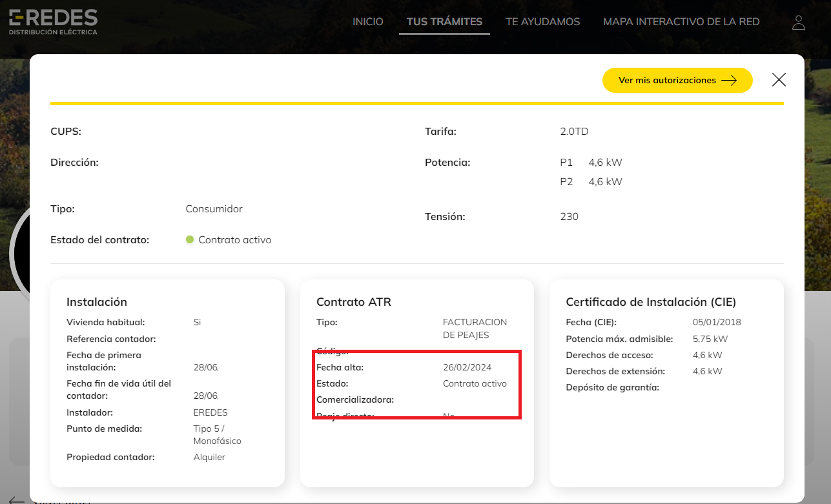Click Certificado de Instalación (CIE) heading

click(651, 302)
